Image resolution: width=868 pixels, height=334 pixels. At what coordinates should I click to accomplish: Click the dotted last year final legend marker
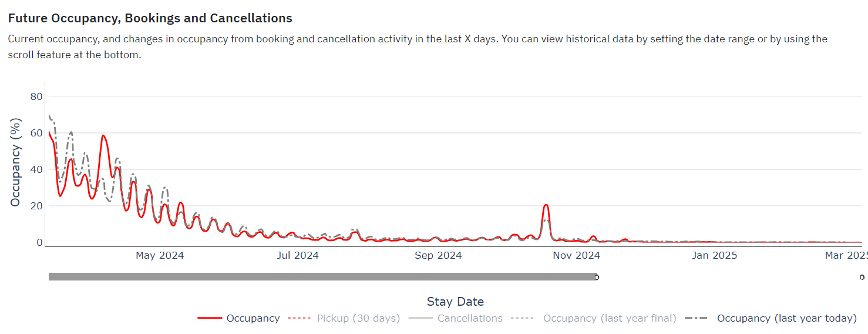click(523, 318)
